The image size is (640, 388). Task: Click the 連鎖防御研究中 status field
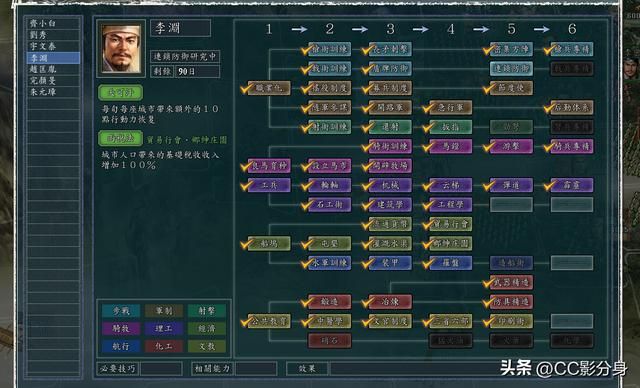click(185, 56)
